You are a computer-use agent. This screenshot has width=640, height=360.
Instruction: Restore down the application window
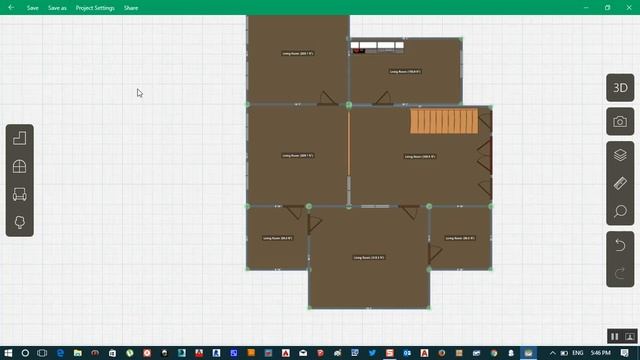pyautogui.click(x=607, y=7)
